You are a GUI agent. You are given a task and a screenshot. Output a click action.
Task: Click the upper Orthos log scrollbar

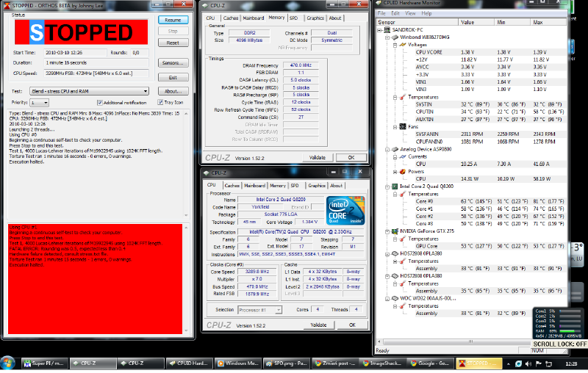tap(186, 164)
